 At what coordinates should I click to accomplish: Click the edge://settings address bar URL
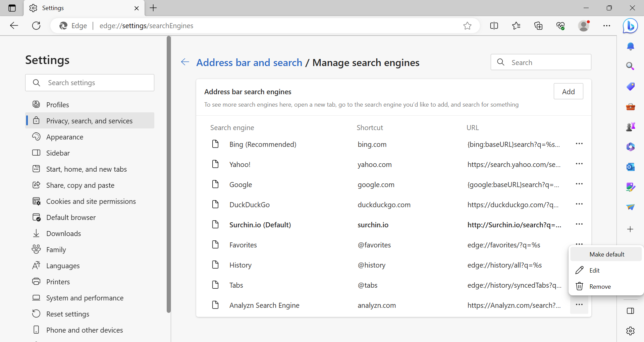coord(146,26)
